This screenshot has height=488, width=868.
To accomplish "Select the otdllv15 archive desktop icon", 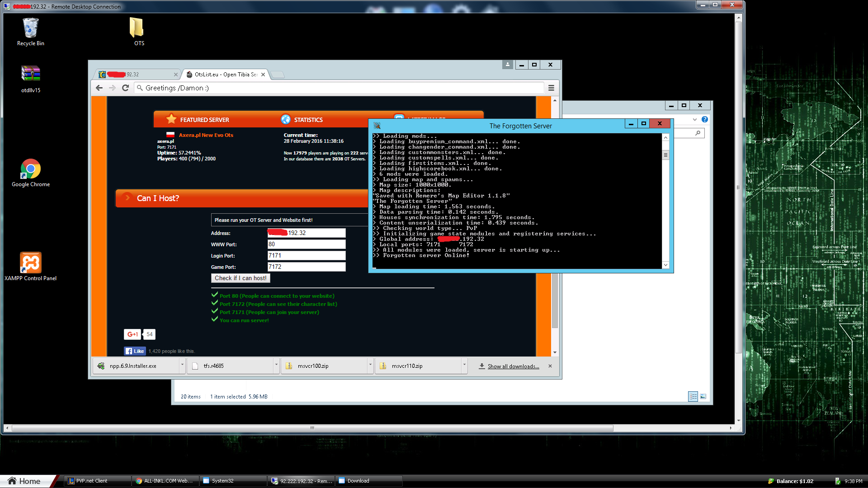I will click(x=31, y=79).
